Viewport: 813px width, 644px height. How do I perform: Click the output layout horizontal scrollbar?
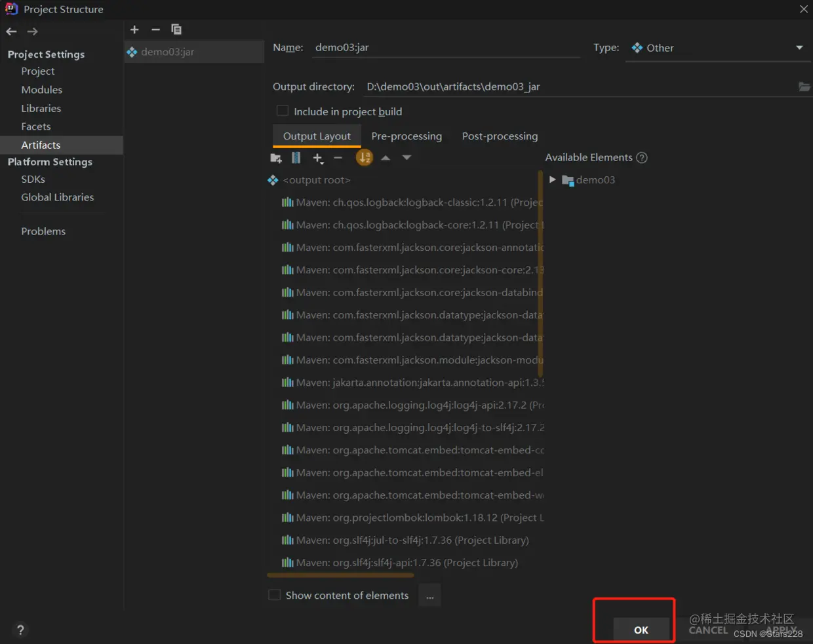[x=340, y=575]
